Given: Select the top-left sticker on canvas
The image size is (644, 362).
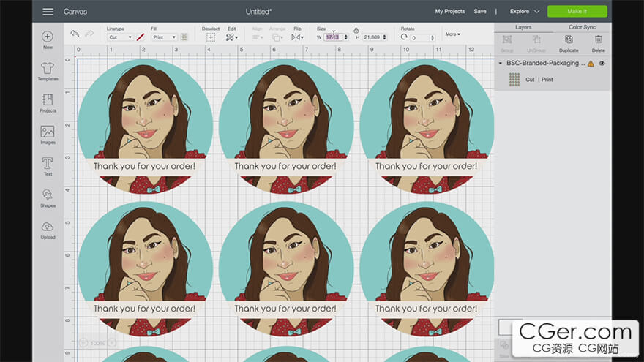Looking at the screenshot, I should (x=145, y=126).
